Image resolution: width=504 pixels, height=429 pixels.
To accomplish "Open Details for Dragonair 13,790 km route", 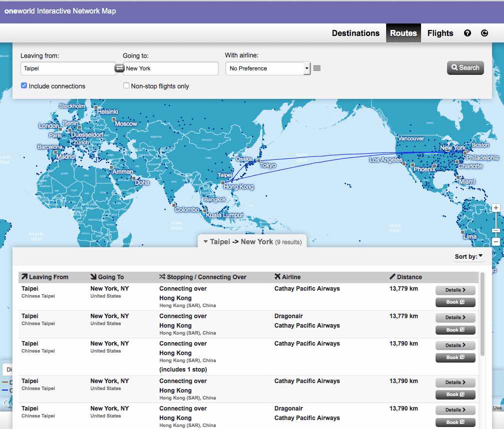I will pyautogui.click(x=455, y=410).
